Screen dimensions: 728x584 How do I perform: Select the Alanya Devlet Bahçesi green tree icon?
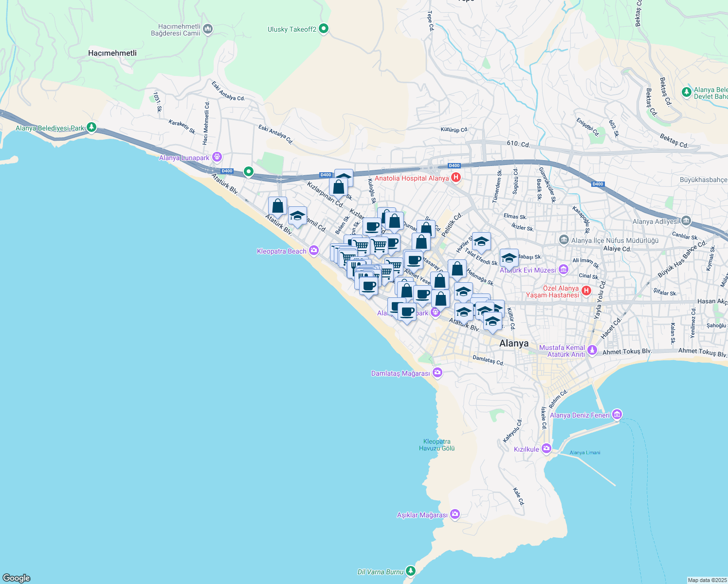pyautogui.click(x=687, y=92)
